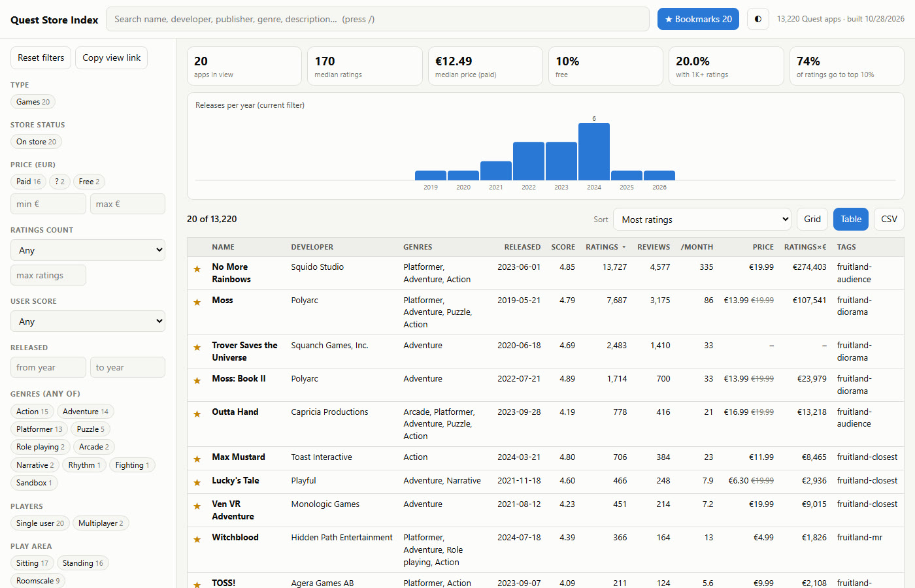Screen dimensions: 915x588
Task: Select the Sandbox genre chip
Action: (34, 483)
